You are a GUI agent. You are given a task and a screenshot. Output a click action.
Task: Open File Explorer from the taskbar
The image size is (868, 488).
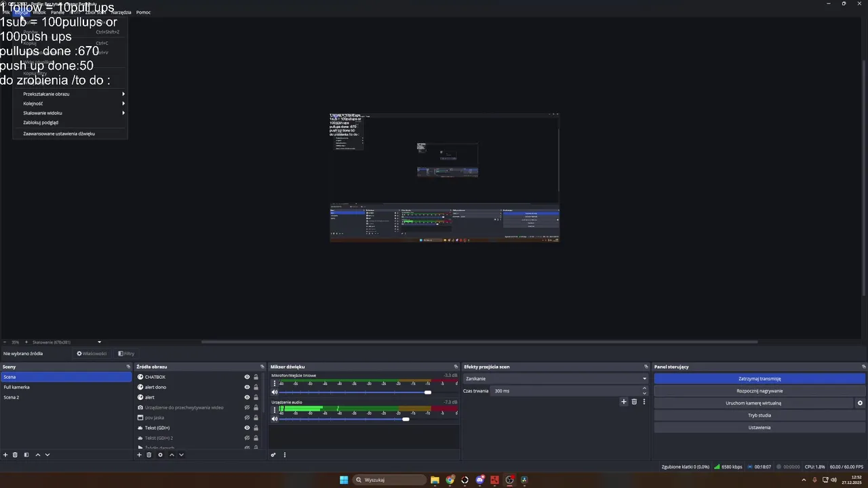coord(435,480)
